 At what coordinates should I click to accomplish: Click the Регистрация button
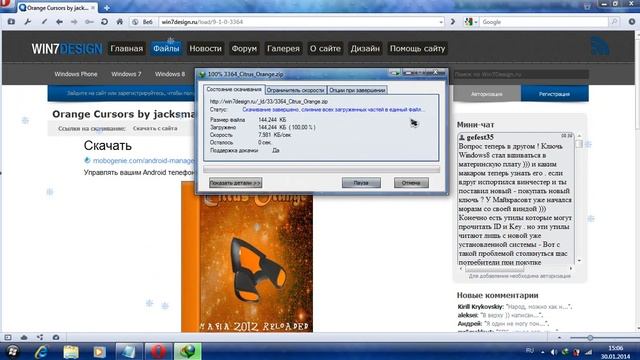click(554, 94)
